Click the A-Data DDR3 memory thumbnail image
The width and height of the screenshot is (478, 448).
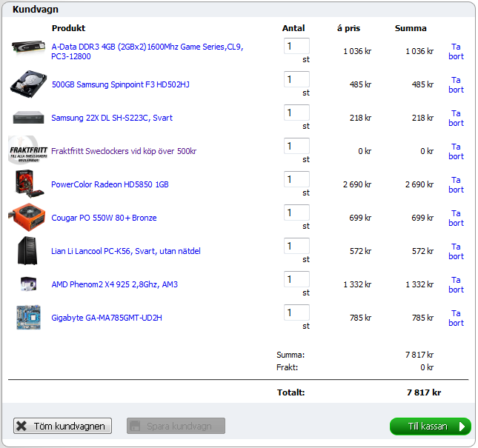click(28, 47)
